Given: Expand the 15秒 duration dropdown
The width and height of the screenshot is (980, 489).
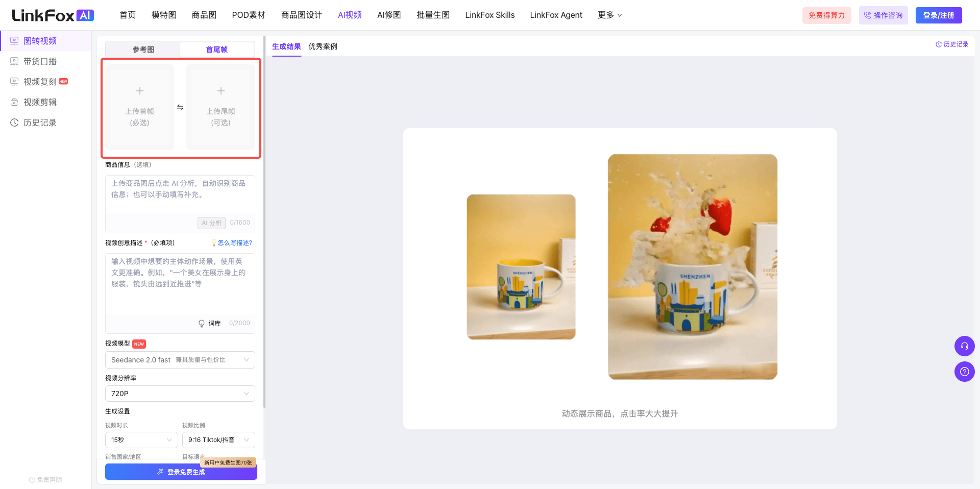Looking at the screenshot, I should pos(141,440).
